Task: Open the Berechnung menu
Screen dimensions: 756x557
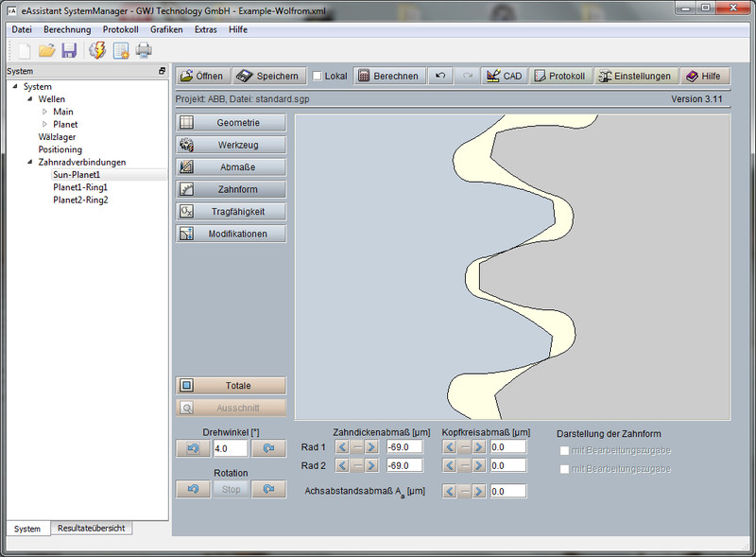Action: pyautogui.click(x=67, y=29)
